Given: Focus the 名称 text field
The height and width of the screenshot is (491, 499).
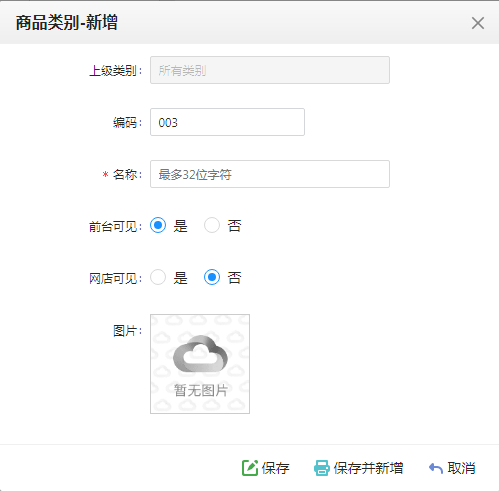Looking at the screenshot, I should pos(270,174).
